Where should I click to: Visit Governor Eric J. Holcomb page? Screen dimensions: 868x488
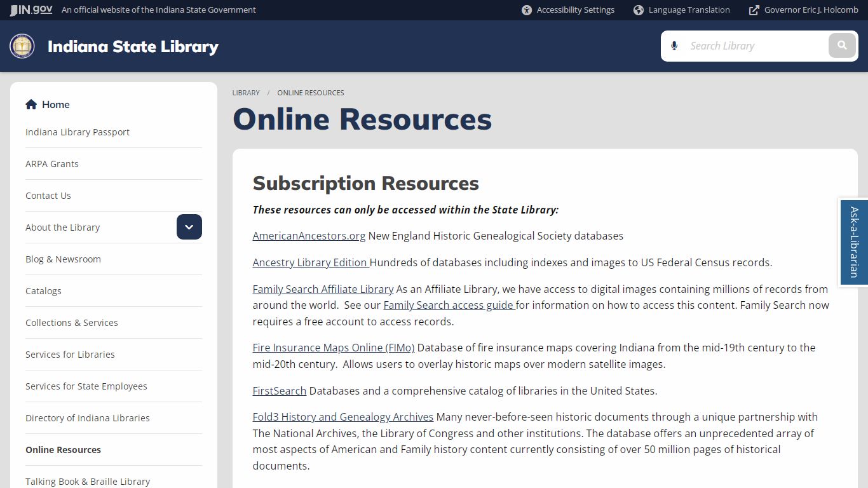[x=804, y=10]
